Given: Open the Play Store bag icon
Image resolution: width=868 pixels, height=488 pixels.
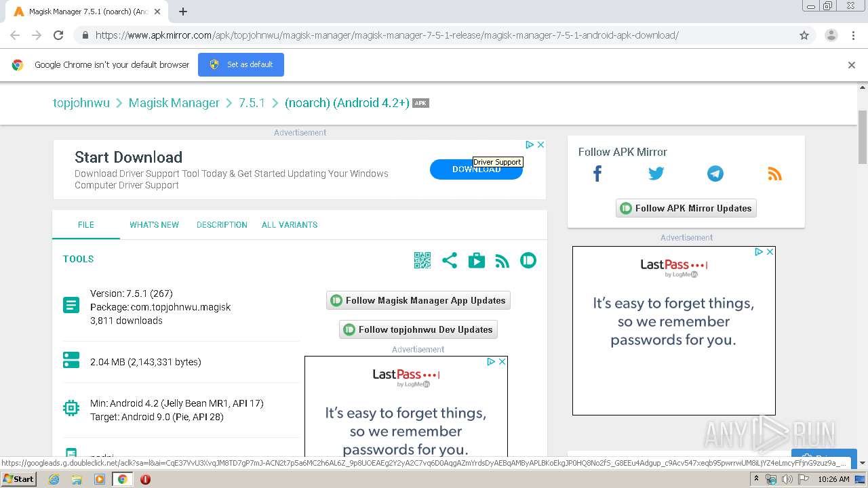Looking at the screenshot, I should 477,260.
